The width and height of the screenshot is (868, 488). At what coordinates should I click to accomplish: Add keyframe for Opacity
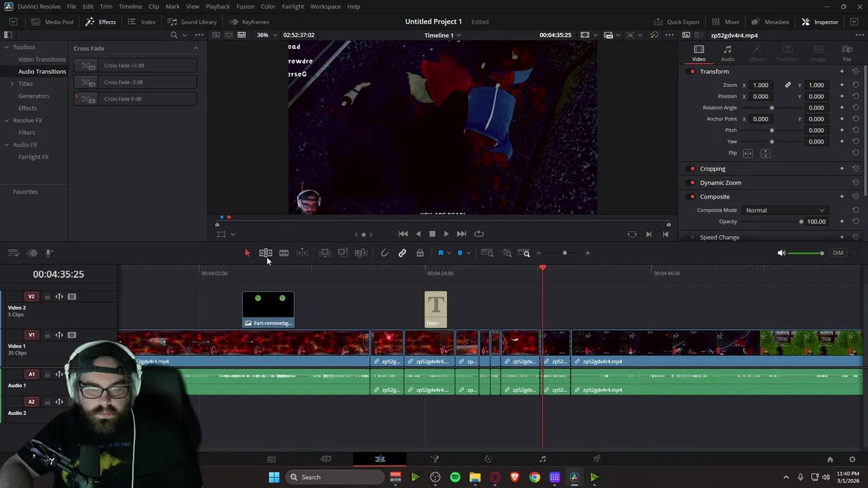pos(842,222)
